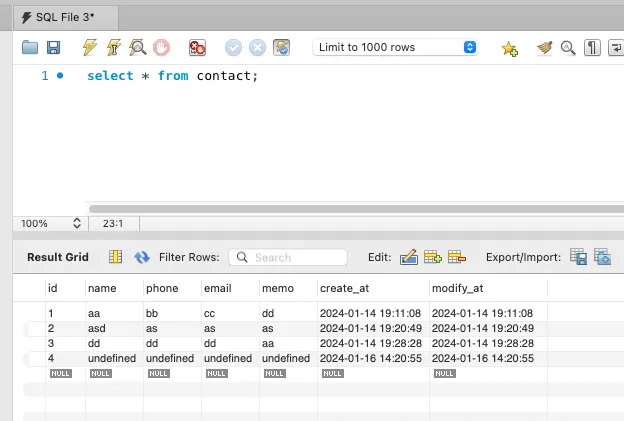Insert new row icon
The height and width of the screenshot is (421, 624).
(x=433, y=257)
